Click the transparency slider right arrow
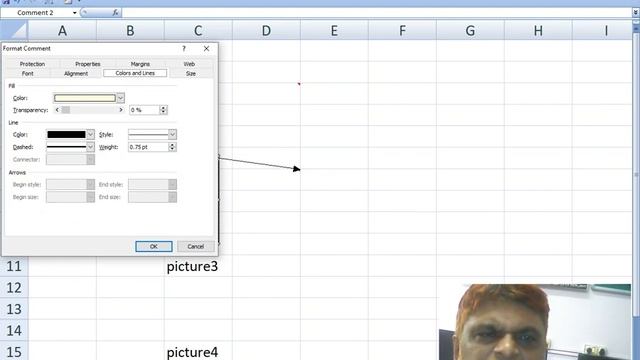 point(121,110)
